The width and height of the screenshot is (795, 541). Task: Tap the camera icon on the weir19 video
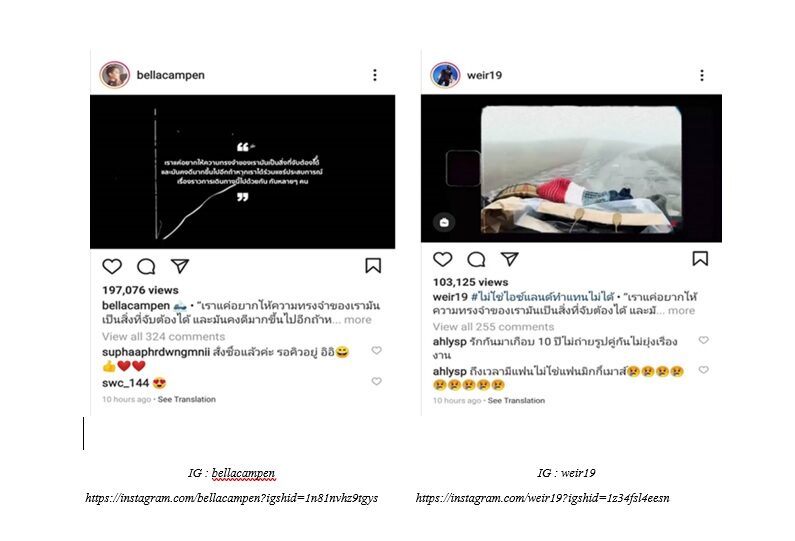click(x=444, y=222)
